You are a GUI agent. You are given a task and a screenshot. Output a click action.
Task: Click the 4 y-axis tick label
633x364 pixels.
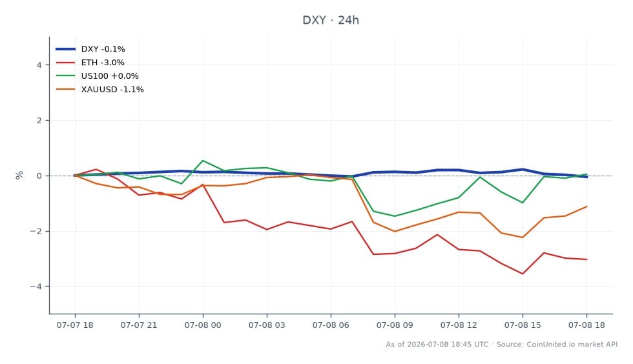tap(39, 65)
